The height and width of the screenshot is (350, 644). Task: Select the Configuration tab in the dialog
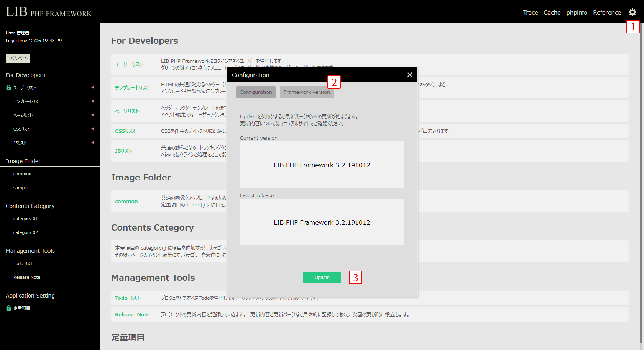pyautogui.click(x=256, y=92)
